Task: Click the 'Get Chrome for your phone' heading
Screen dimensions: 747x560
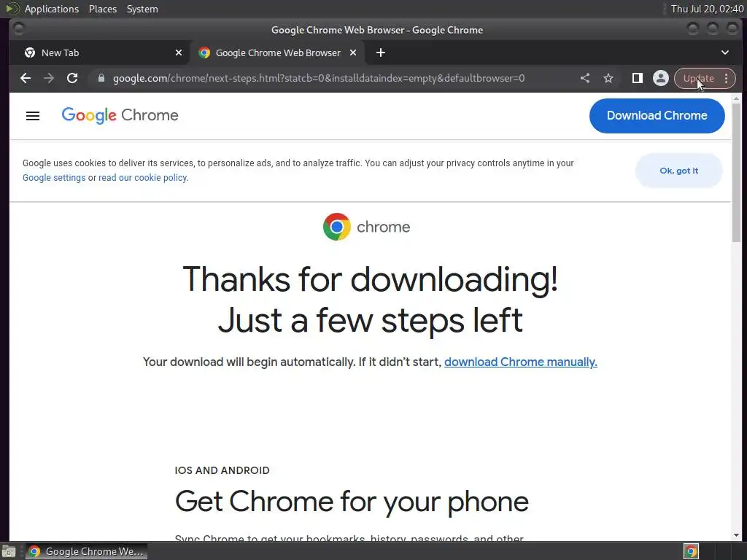Action: pyautogui.click(x=352, y=502)
